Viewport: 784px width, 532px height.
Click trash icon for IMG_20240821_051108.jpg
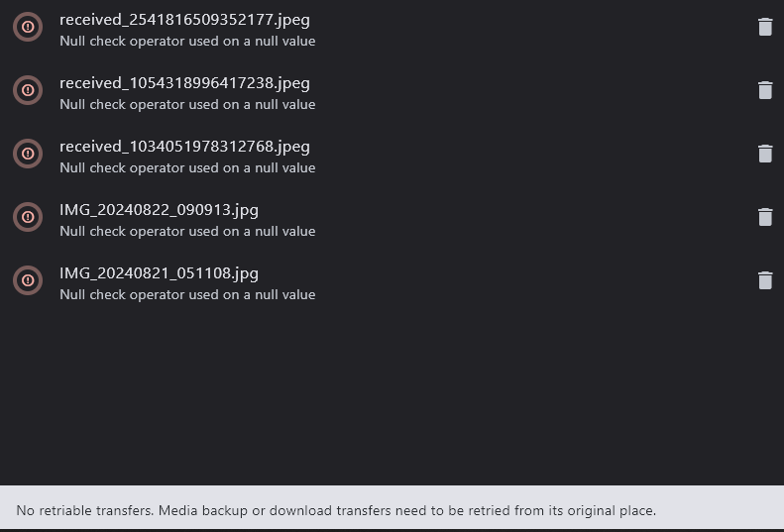765,280
